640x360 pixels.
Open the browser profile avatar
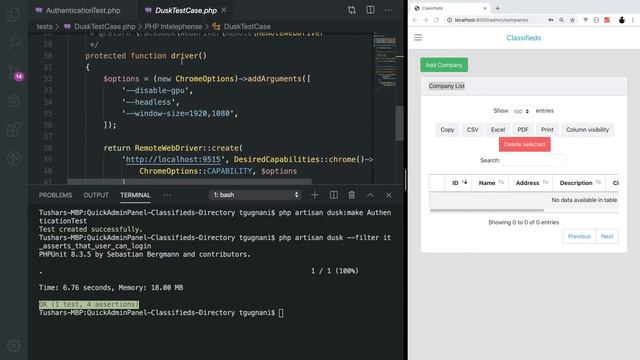click(622, 20)
